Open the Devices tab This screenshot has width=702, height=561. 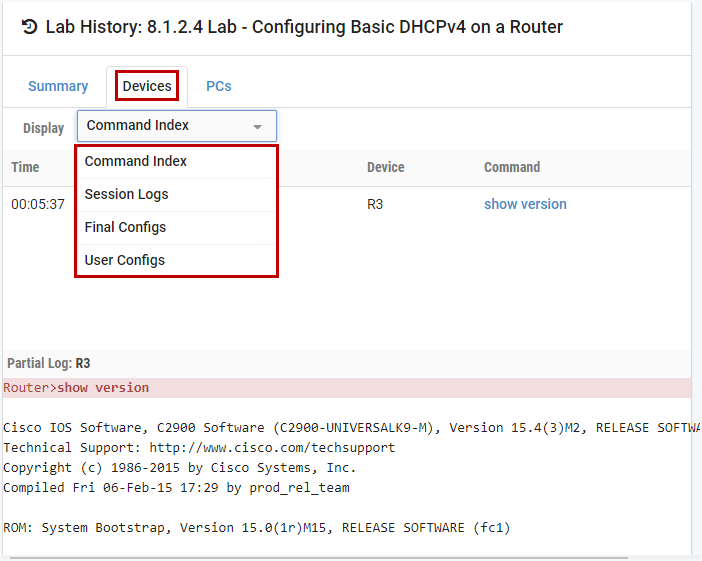tap(147, 86)
